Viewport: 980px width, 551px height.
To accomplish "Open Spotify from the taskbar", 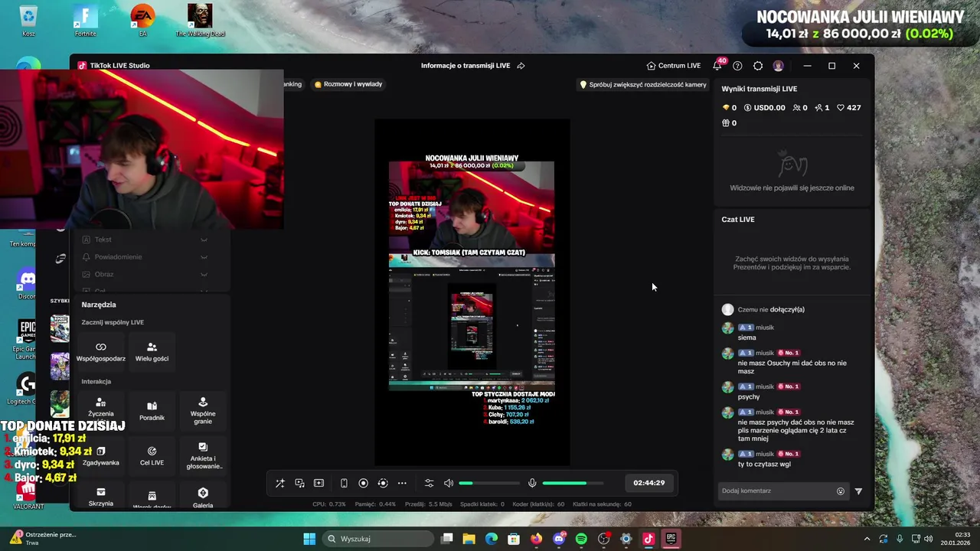I will click(x=581, y=539).
